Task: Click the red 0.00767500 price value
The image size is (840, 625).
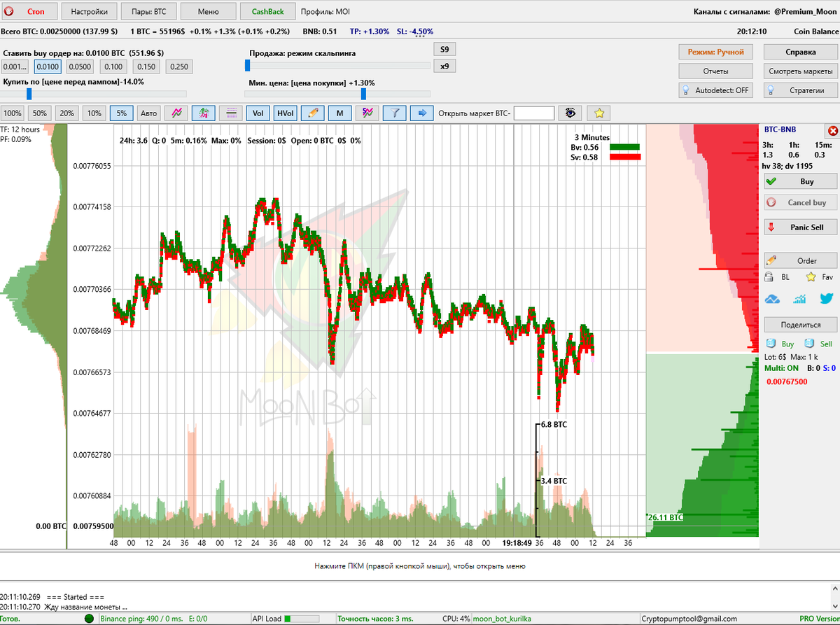Action: pos(787,382)
